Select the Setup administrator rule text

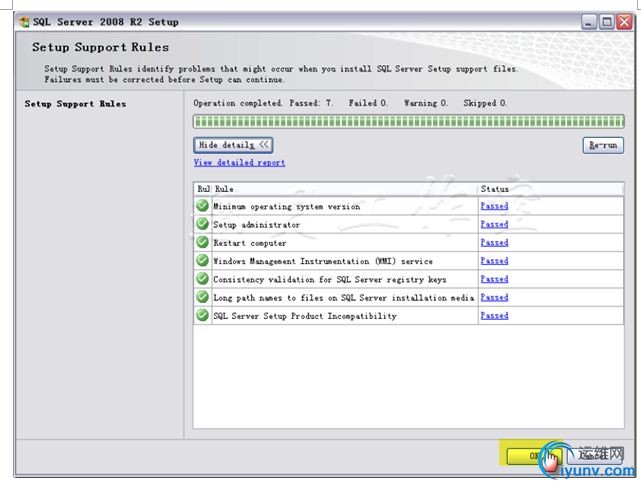click(256, 225)
